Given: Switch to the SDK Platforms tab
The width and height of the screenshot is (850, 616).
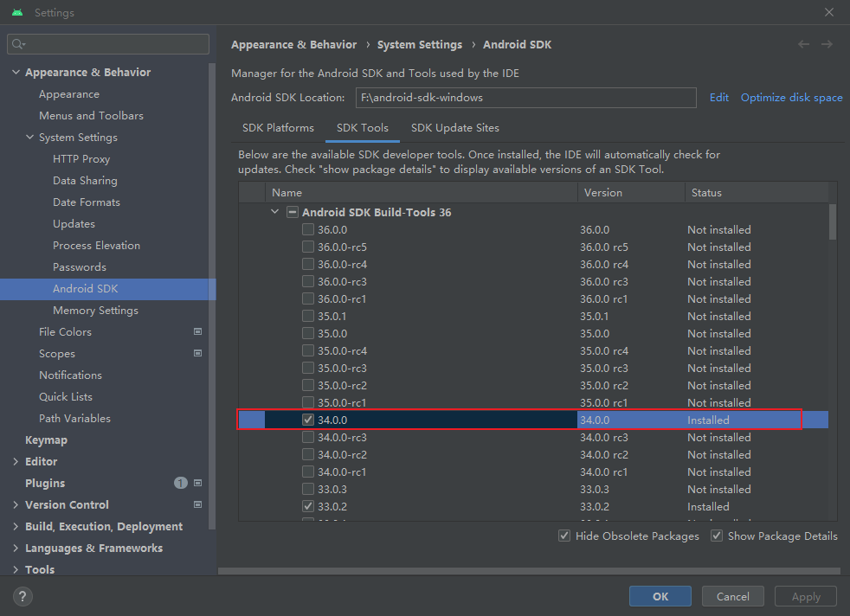Looking at the screenshot, I should pos(278,128).
